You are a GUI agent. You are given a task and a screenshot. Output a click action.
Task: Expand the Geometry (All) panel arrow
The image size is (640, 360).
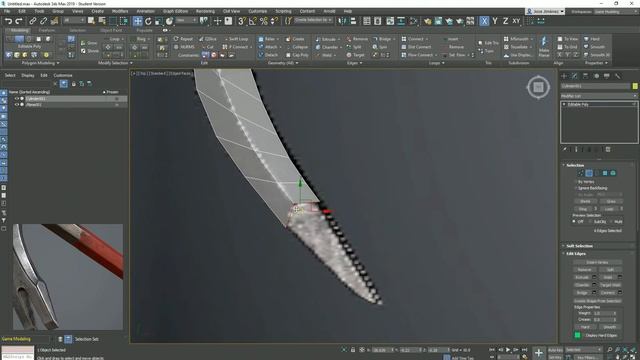pyautogui.click(x=297, y=63)
